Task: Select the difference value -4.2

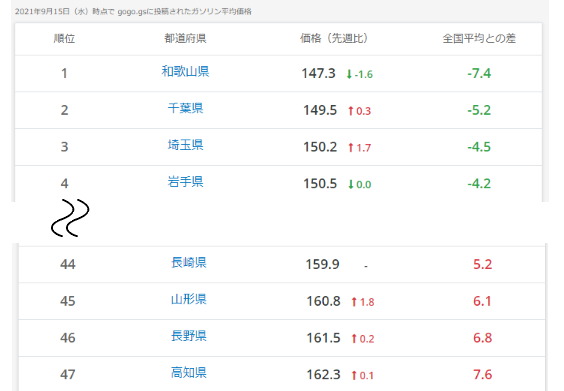Action: pos(479,183)
